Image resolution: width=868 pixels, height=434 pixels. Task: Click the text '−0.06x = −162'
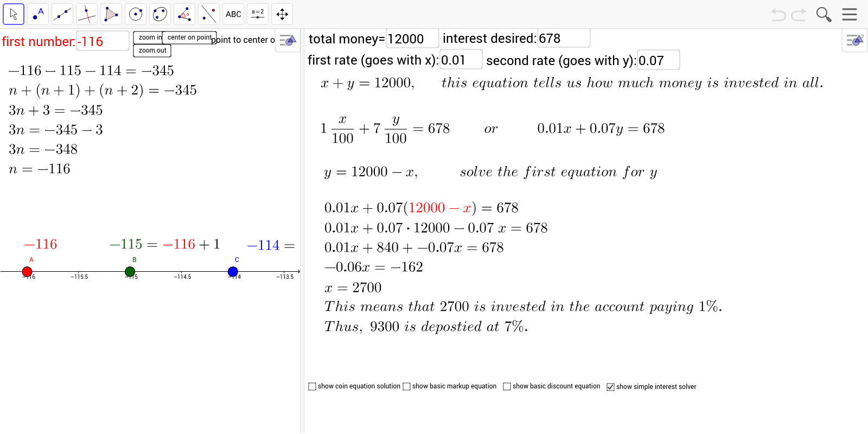pos(374,267)
